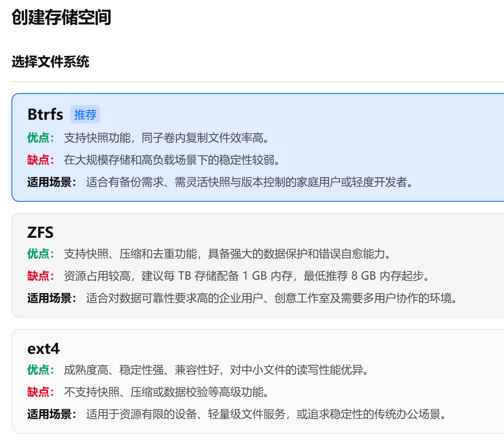Click the blue 推荐 badge beside Btrfs
This screenshot has width=504, height=442.
pos(85,115)
